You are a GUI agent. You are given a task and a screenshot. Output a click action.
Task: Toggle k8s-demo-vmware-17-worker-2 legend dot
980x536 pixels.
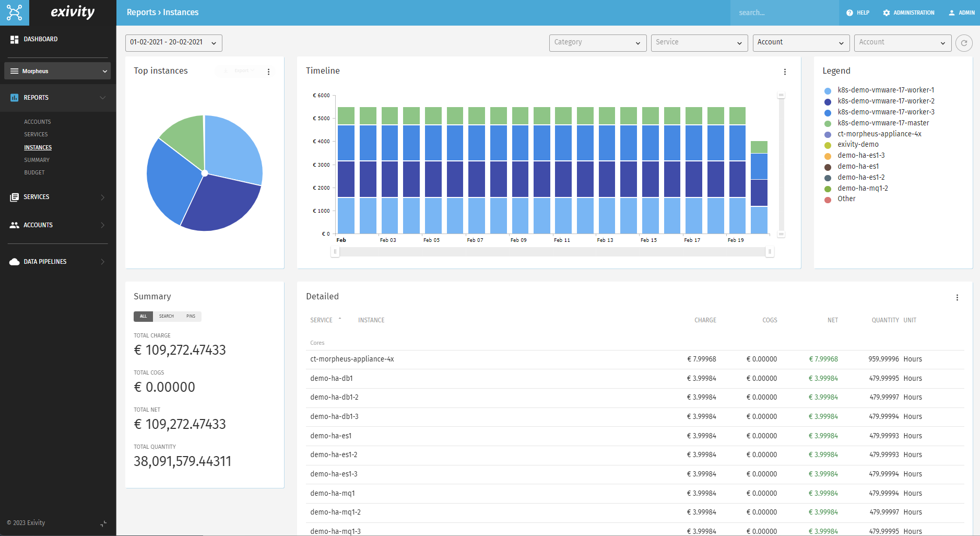[x=828, y=102]
